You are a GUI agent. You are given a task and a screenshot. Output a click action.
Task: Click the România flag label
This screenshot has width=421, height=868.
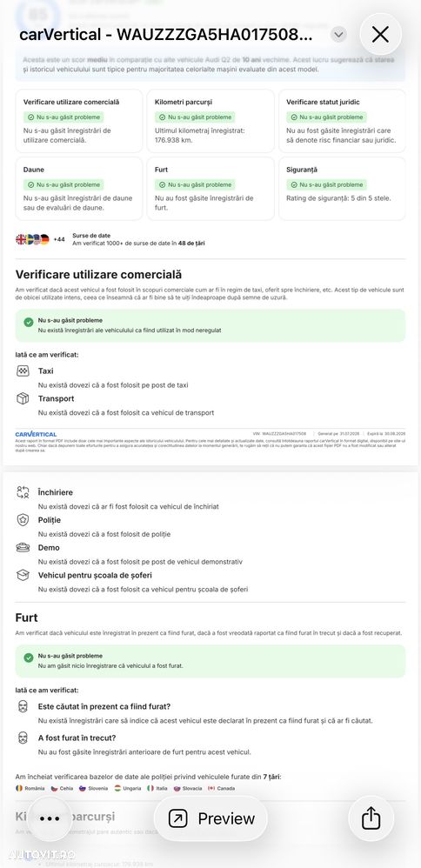[31, 788]
